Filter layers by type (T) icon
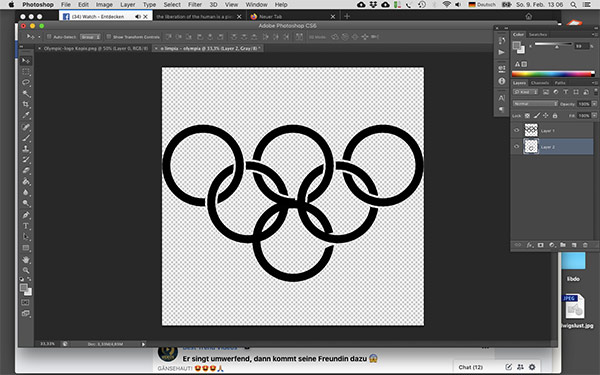Image resolution: width=600 pixels, height=375 pixels. click(x=566, y=92)
